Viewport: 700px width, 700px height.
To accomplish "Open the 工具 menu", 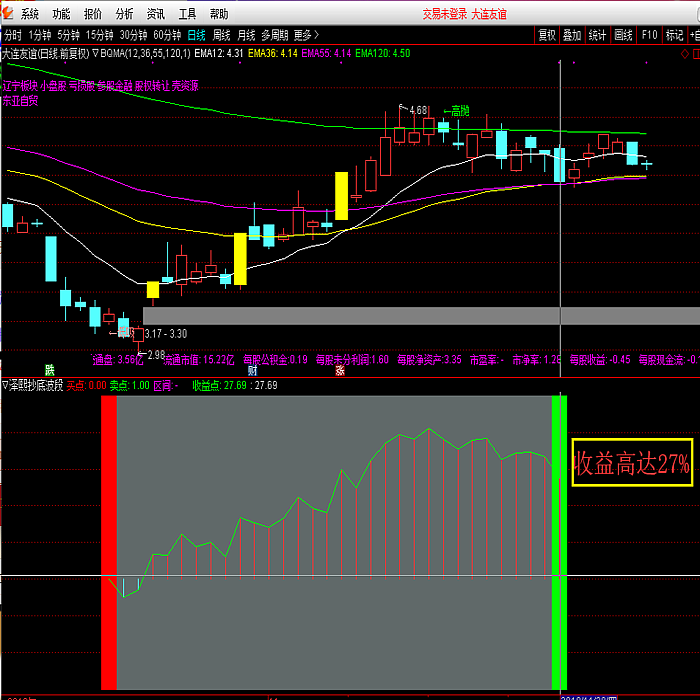I will point(188,14).
